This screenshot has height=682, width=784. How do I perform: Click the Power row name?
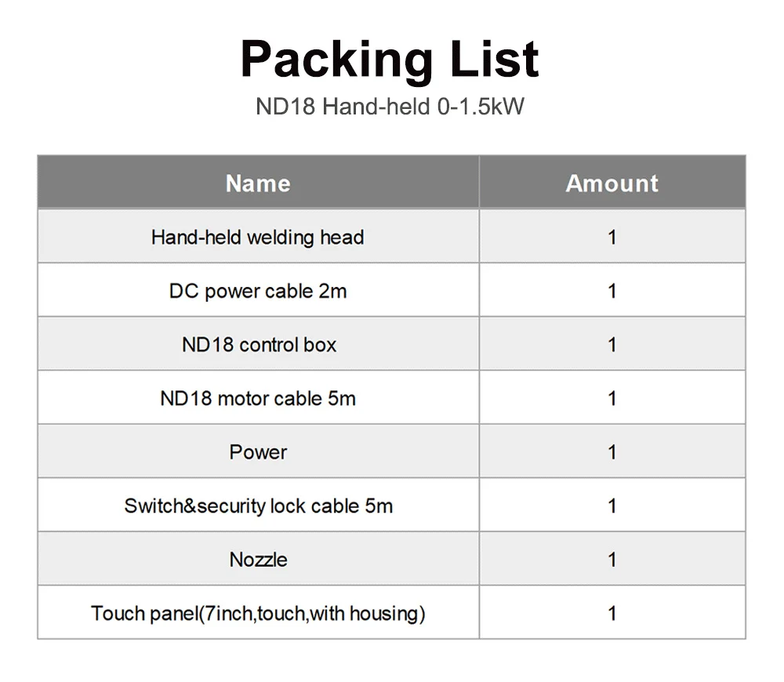(258, 452)
